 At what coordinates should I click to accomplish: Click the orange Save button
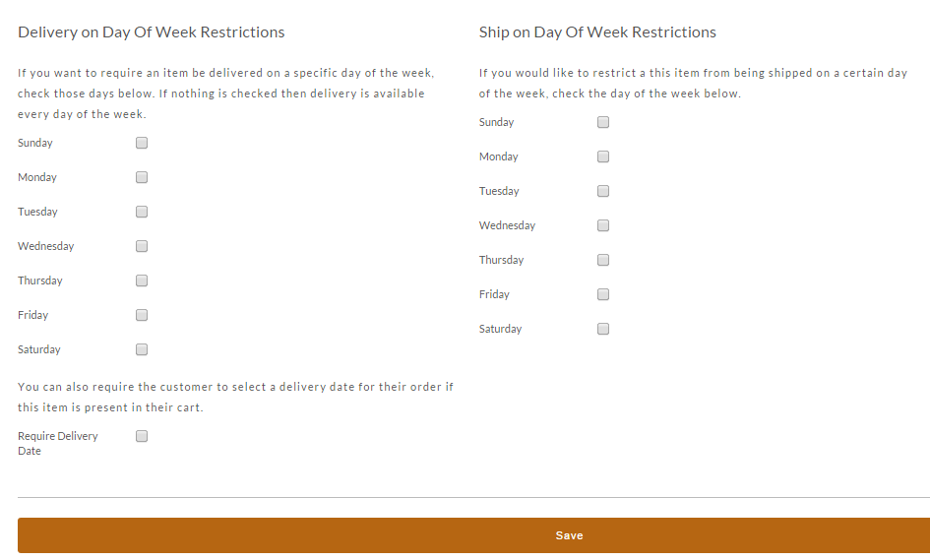pyautogui.click(x=474, y=535)
